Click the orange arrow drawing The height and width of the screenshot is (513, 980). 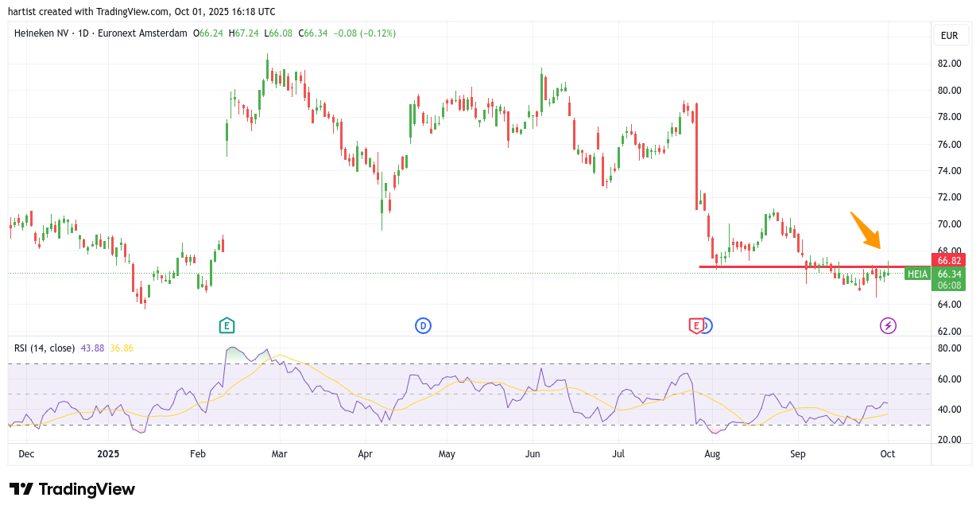click(x=866, y=231)
